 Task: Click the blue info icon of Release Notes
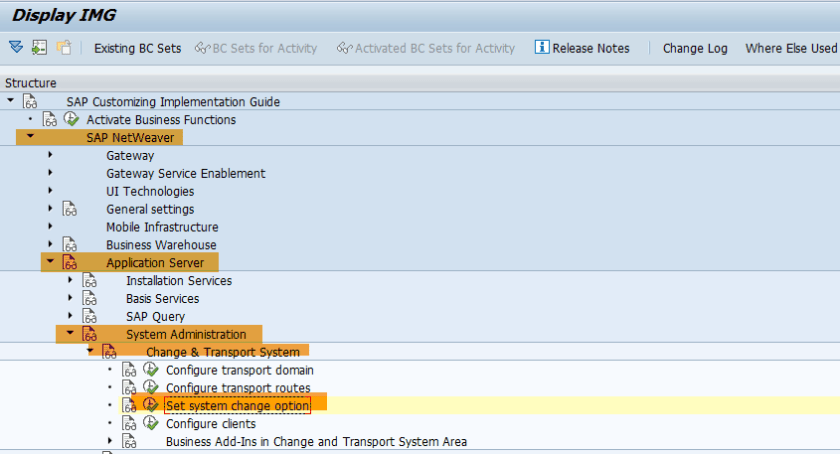coord(542,47)
